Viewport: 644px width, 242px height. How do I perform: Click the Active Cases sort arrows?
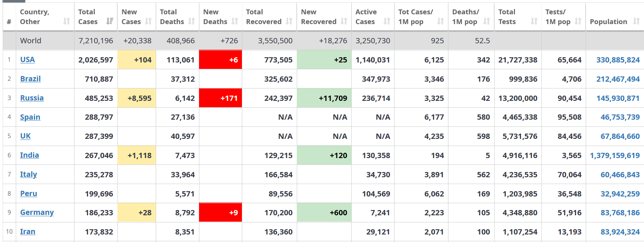tap(387, 21)
